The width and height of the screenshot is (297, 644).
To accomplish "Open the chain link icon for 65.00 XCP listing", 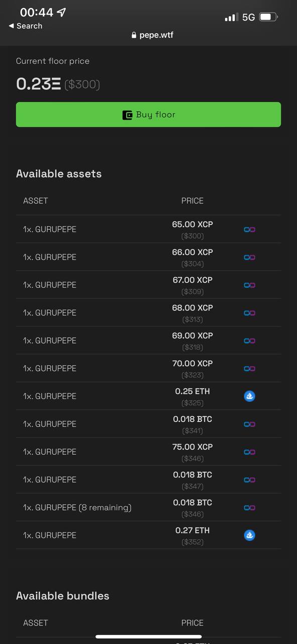I will (x=249, y=229).
